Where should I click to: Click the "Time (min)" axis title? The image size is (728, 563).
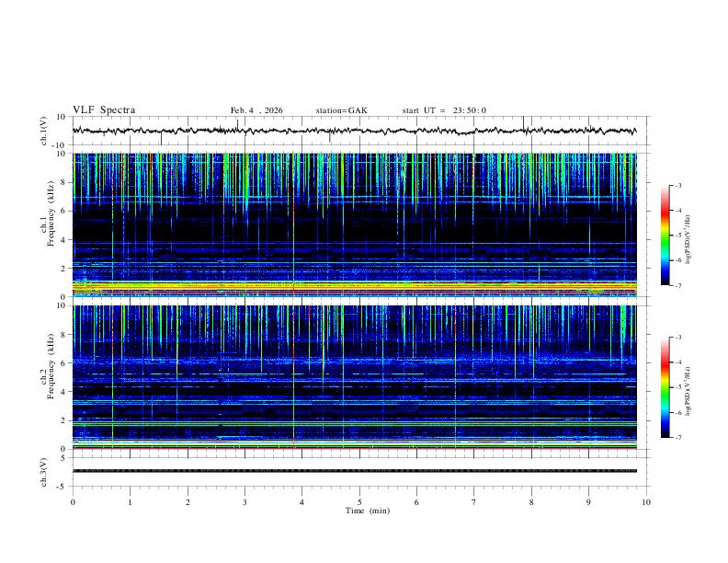tap(368, 511)
